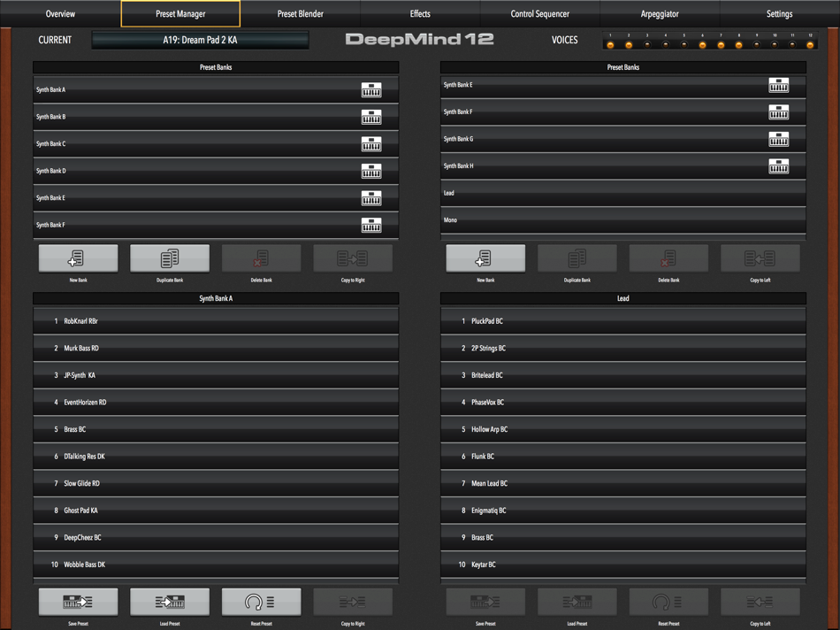Click the Load Preset icon on the left panel
The height and width of the screenshot is (630, 840).
coord(169,601)
